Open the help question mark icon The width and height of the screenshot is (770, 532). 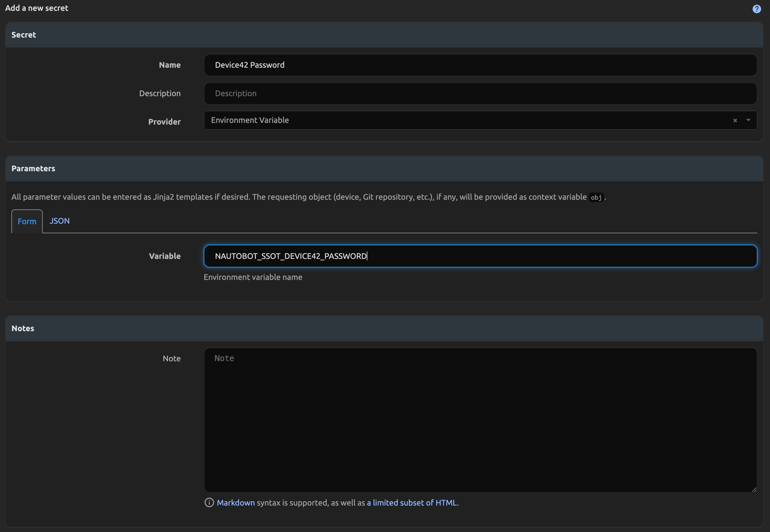tap(756, 9)
